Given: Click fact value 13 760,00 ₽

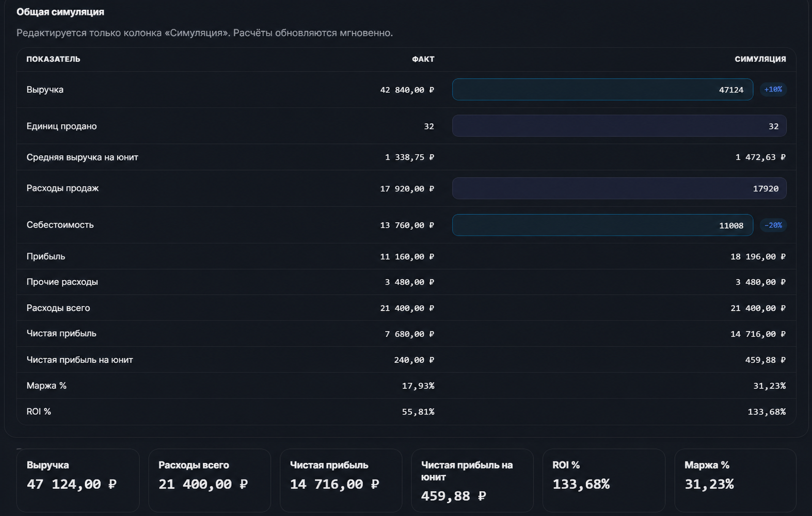Looking at the screenshot, I should (x=407, y=225).
